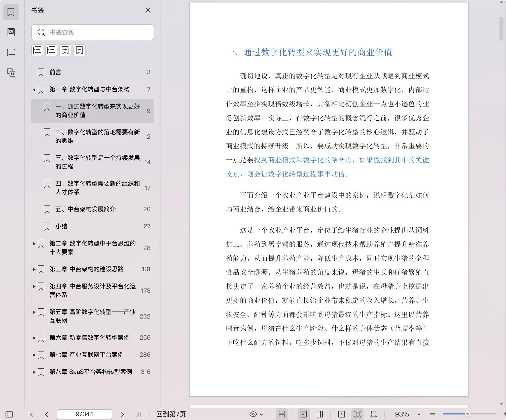This screenshot has height=420, width=506.
Task: Click the fit width icon
Action: (x=374, y=414)
